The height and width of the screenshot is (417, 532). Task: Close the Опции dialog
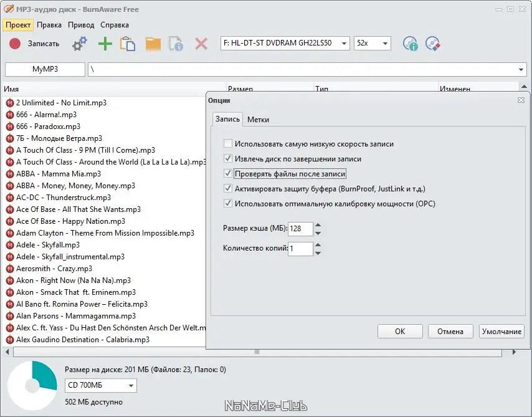(521, 100)
